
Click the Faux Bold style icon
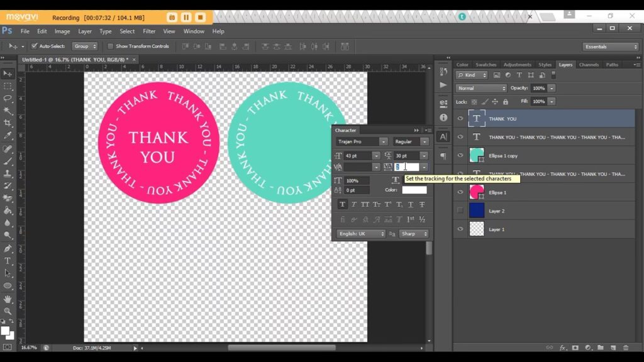point(342,204)
